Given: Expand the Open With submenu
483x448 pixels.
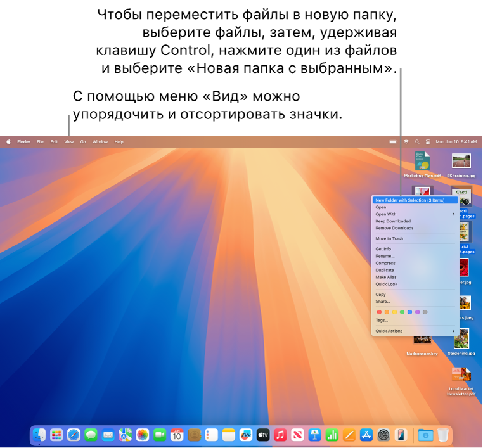Looking at the screenshot, I should coord(415,214).
